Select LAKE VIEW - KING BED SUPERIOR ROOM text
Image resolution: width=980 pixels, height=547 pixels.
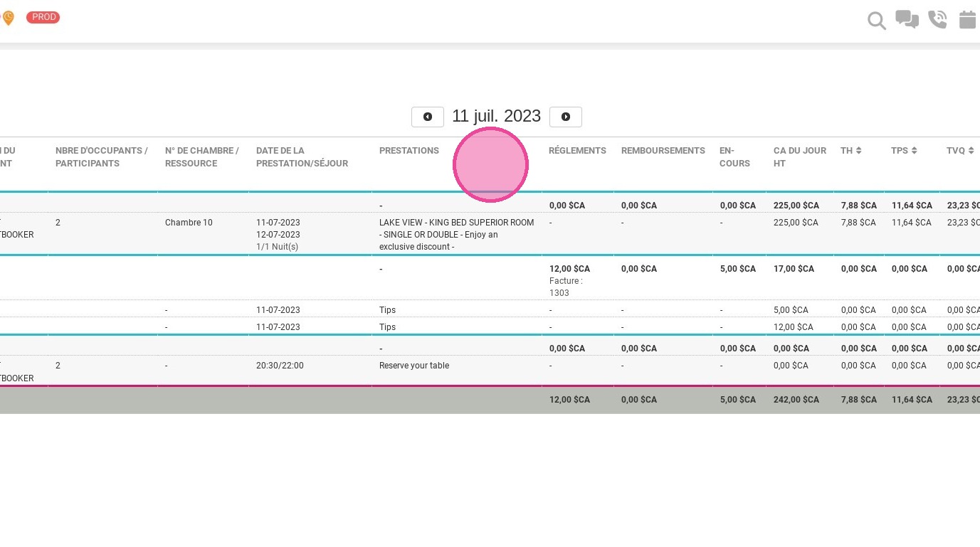coord(456,223)
